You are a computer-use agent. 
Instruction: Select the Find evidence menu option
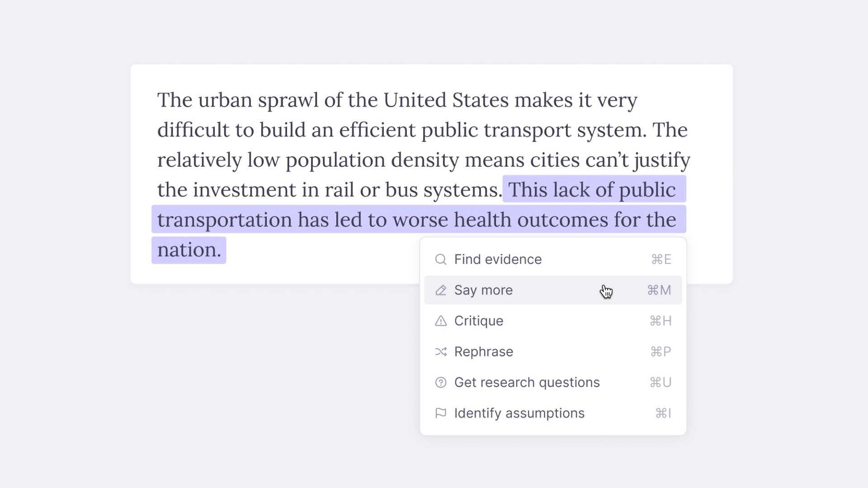point(553,259)
